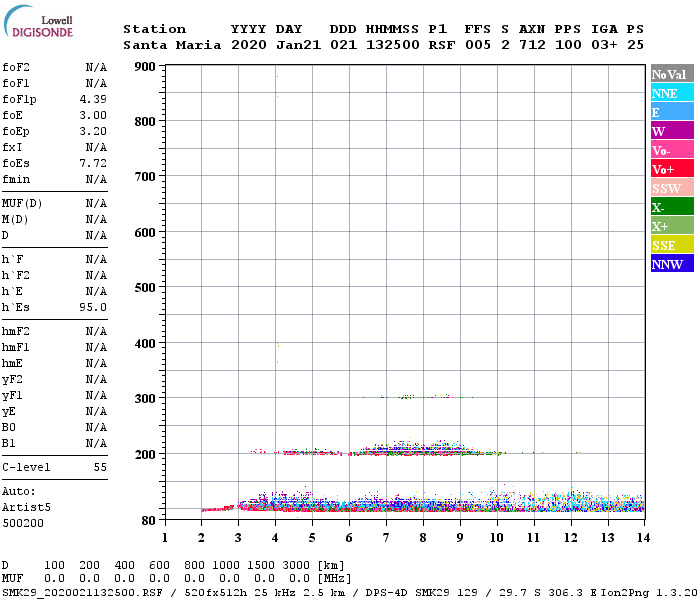Select the W legend swatch
Screen dimensions: 700x600
[672, 131]
